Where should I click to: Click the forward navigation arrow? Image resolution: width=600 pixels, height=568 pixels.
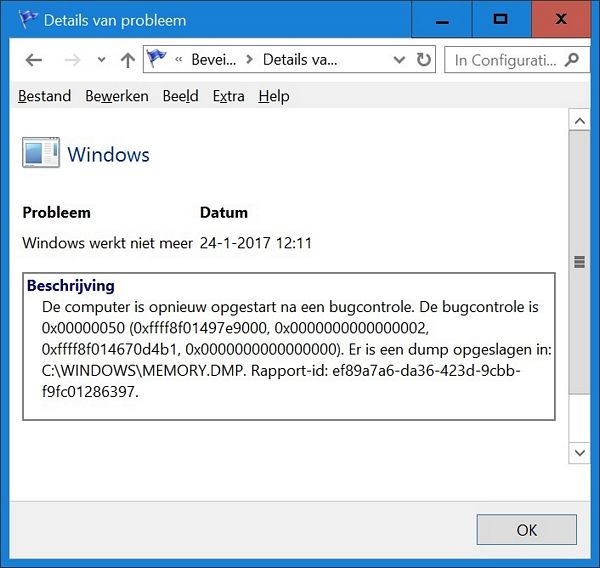coord(72,60)
